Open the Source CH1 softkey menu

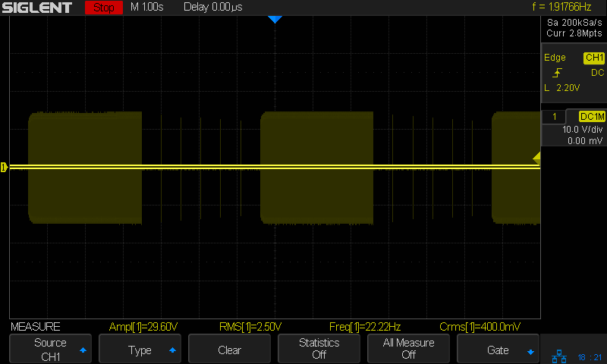[x=50, y=349]
